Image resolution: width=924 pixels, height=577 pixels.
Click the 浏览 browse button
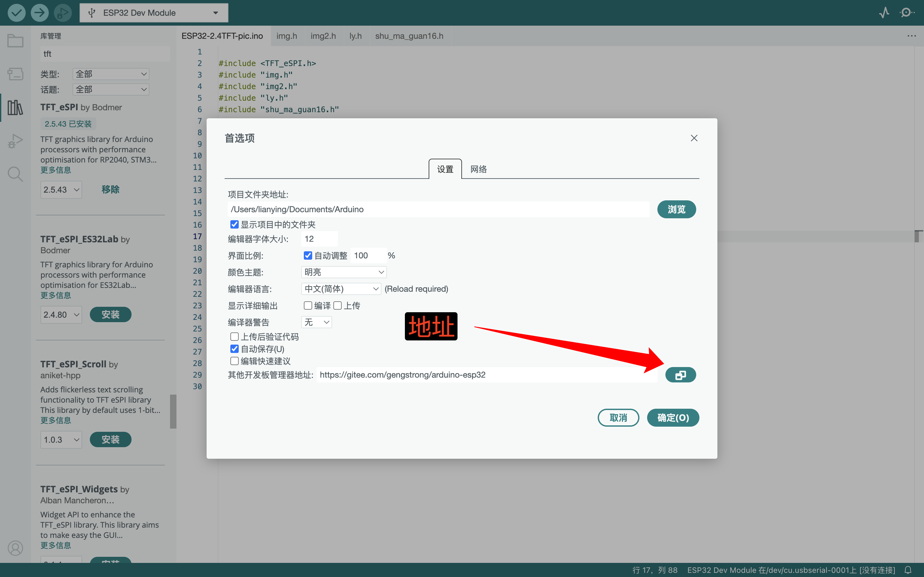point(676,209)
